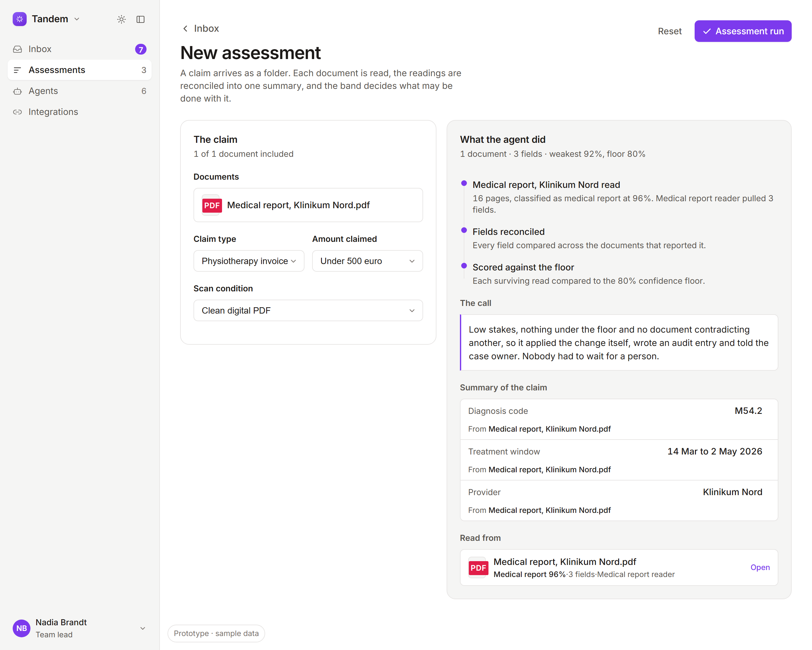The width and height of the screenshot is (812, 650).
Task: Click the 'New assessment' page heading
Action: point(251,53)
